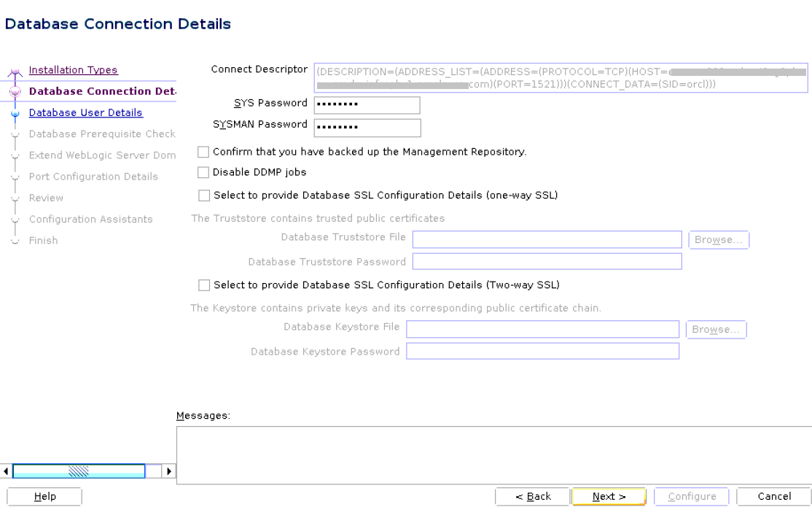
Task: Click the Database Prerequisite Checks step icon
Action: click(x=15, y=134)
